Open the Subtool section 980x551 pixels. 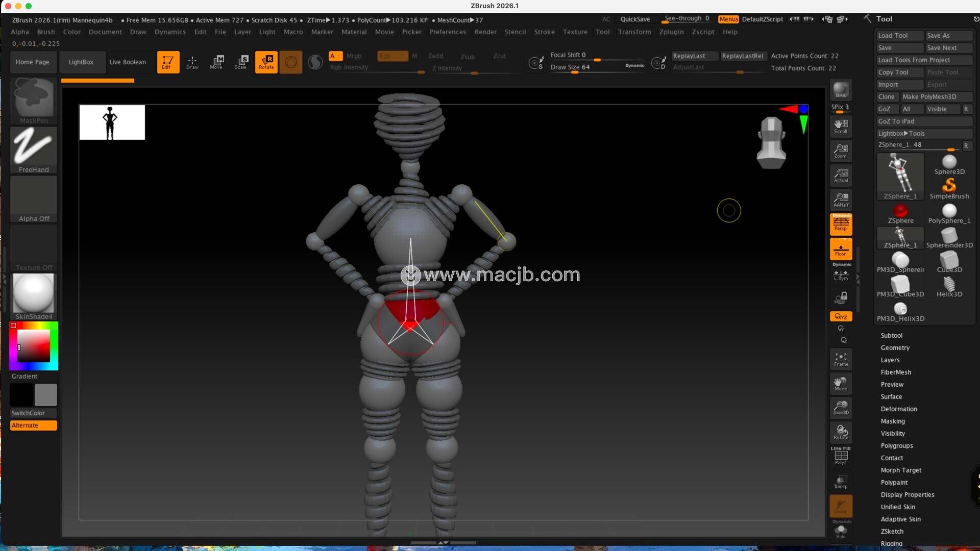tap(891, 335)
